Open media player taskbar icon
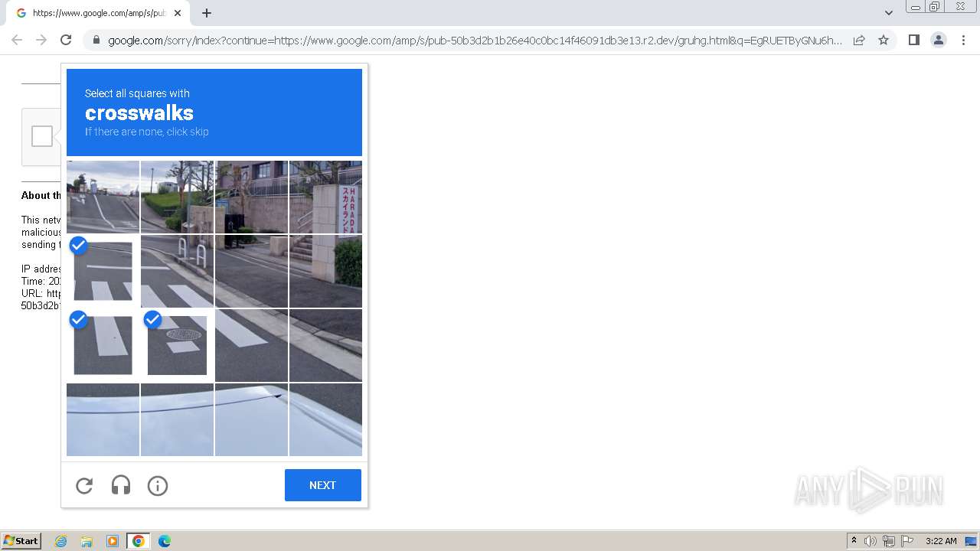This screenshot has width=980, height=551. point(113,541)
